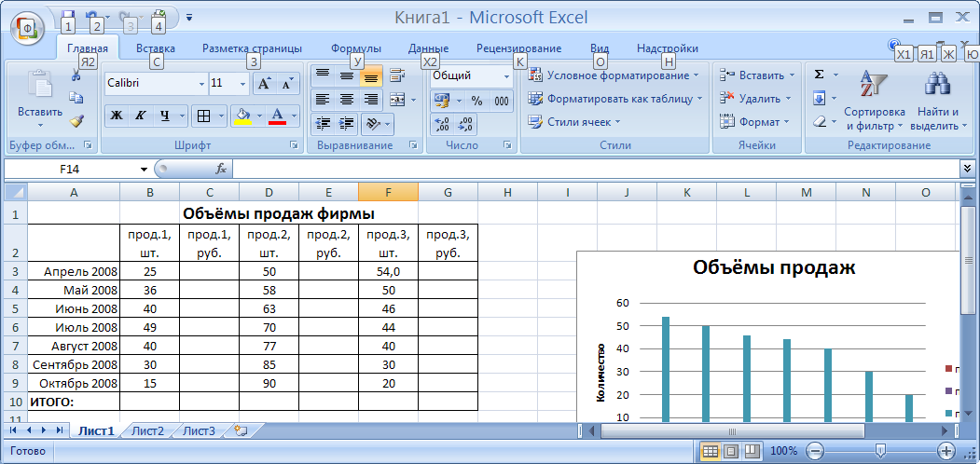Apply thousands separator 000 format
This screenshot has width=980, height=464.
pyautogui.click(x=502, y=102)
